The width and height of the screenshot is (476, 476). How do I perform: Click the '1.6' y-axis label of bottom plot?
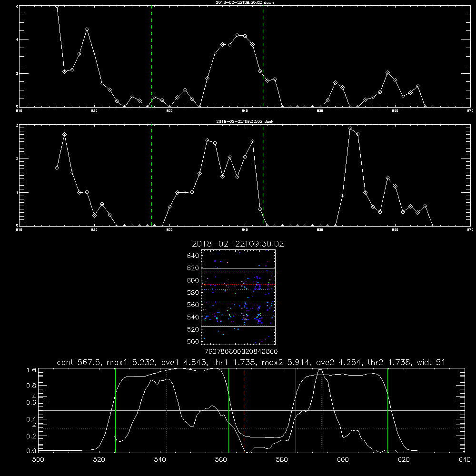coord(31,370)
